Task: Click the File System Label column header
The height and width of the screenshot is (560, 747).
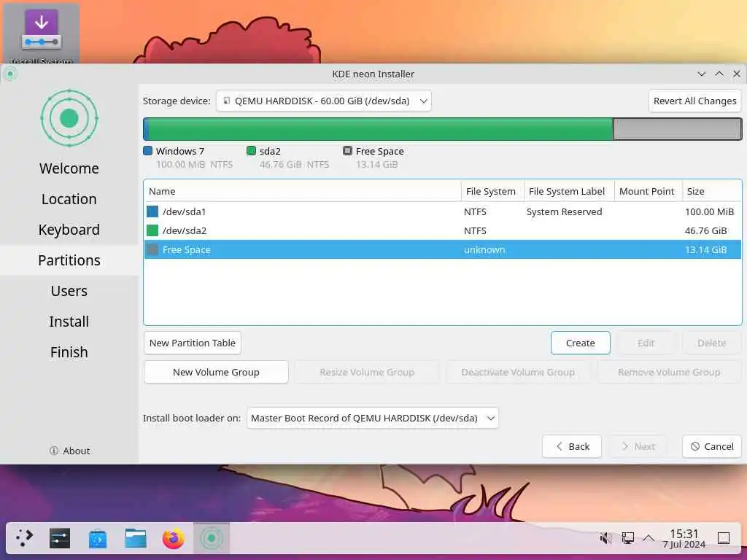Action: point(569,191)
